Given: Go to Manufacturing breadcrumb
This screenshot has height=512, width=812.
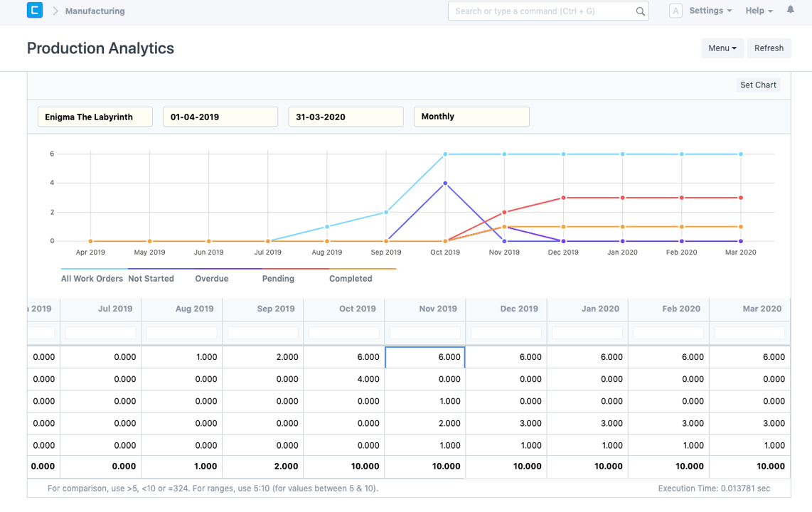Looking at the screenshot, I should (x=95, y=11).
